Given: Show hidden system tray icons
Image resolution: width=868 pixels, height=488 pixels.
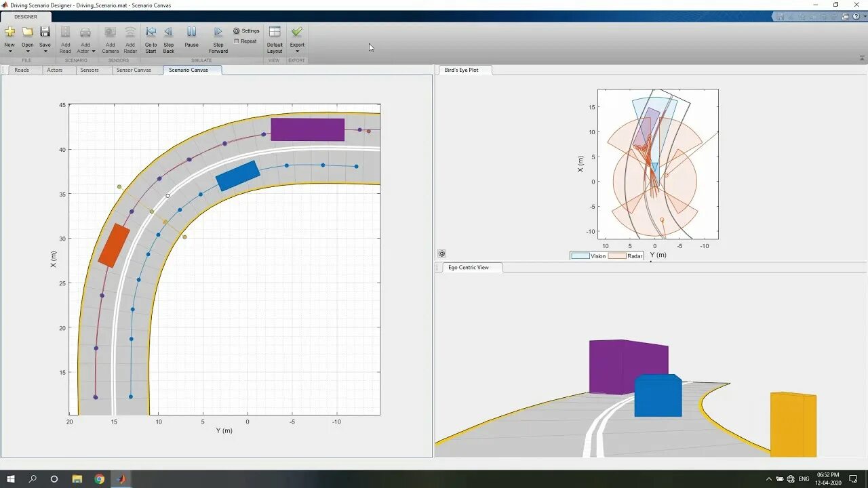Looking at the screenshot, I should 768,479.
